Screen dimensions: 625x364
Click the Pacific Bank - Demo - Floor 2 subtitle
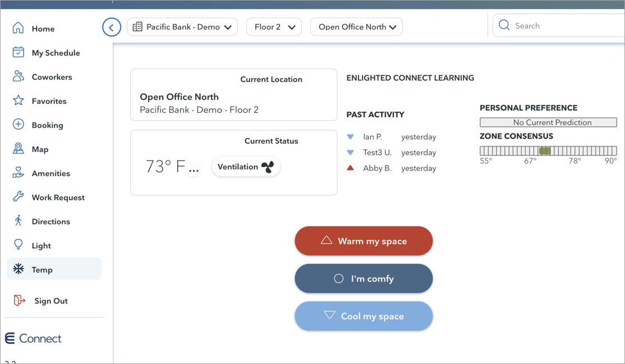(199, 109)
